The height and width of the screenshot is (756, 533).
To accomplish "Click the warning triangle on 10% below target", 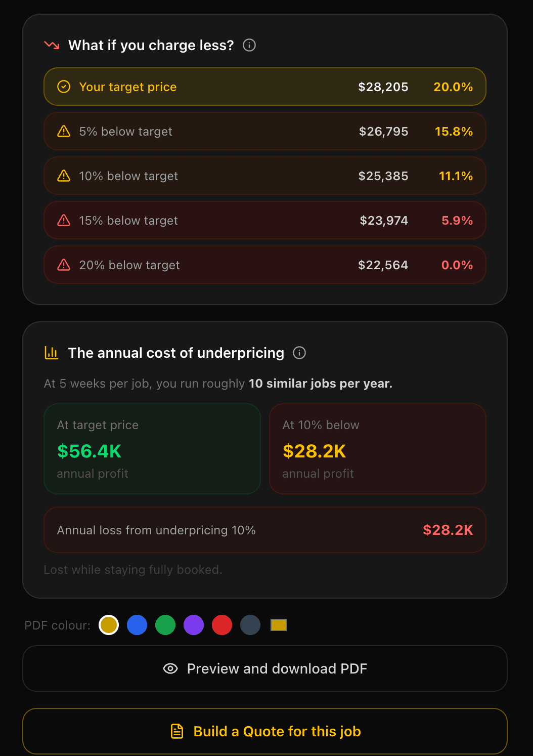I will click(x=64, y=176).
